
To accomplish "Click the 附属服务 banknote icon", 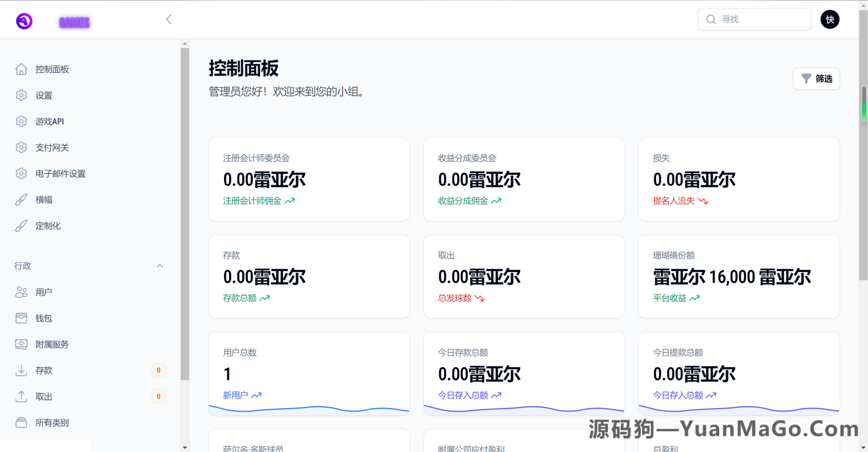I will coord(21,344).
